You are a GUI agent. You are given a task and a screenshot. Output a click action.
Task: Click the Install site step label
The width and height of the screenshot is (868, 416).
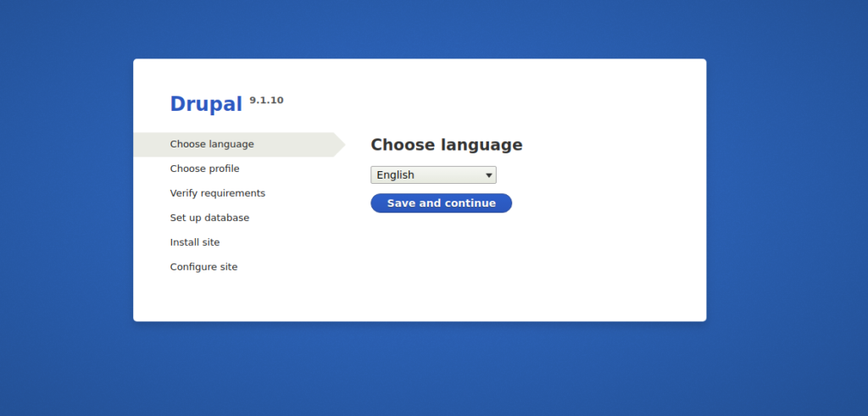pyautogui.click(x=195, y=242)
